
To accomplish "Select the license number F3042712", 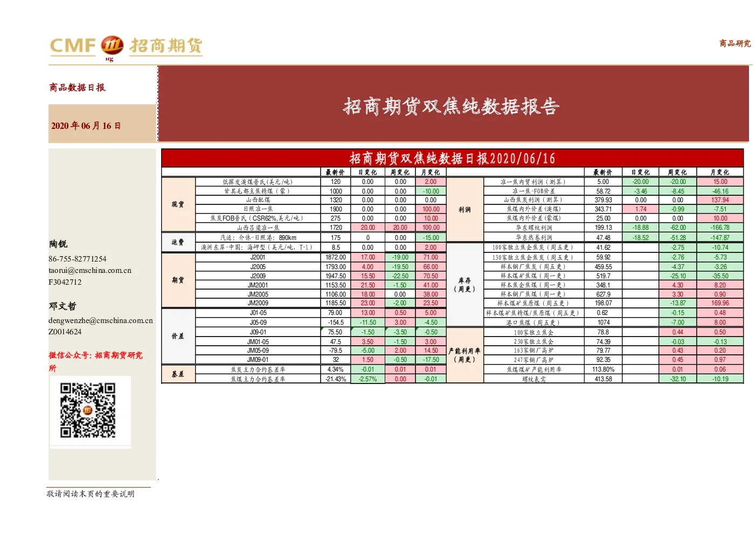I will pyautogui.click(x=65, y=282).
